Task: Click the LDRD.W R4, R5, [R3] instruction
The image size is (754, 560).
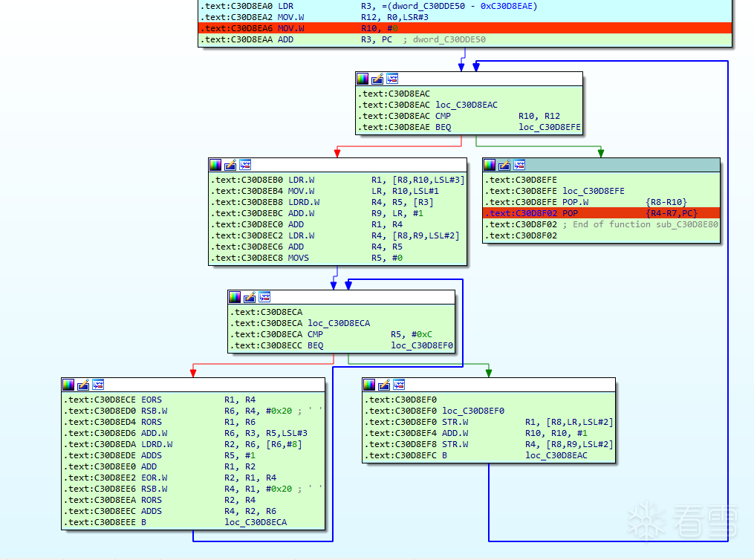Action: [324, 202]
